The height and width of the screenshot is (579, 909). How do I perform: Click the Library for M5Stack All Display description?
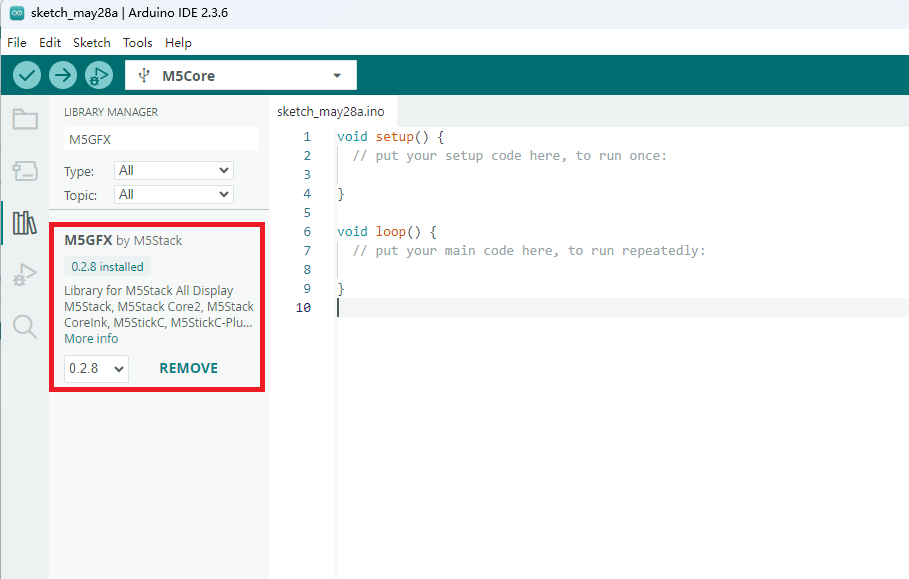[159, 307]
